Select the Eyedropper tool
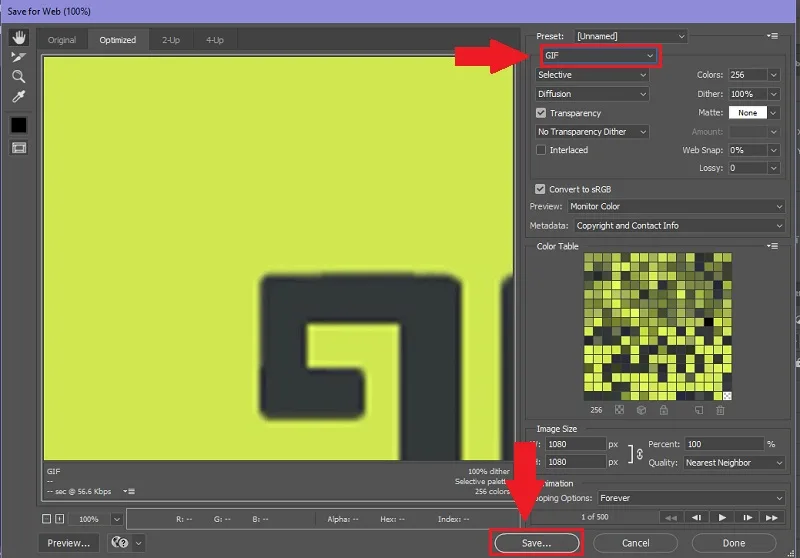This screenshot has height=558, width=800. (19, 96)
